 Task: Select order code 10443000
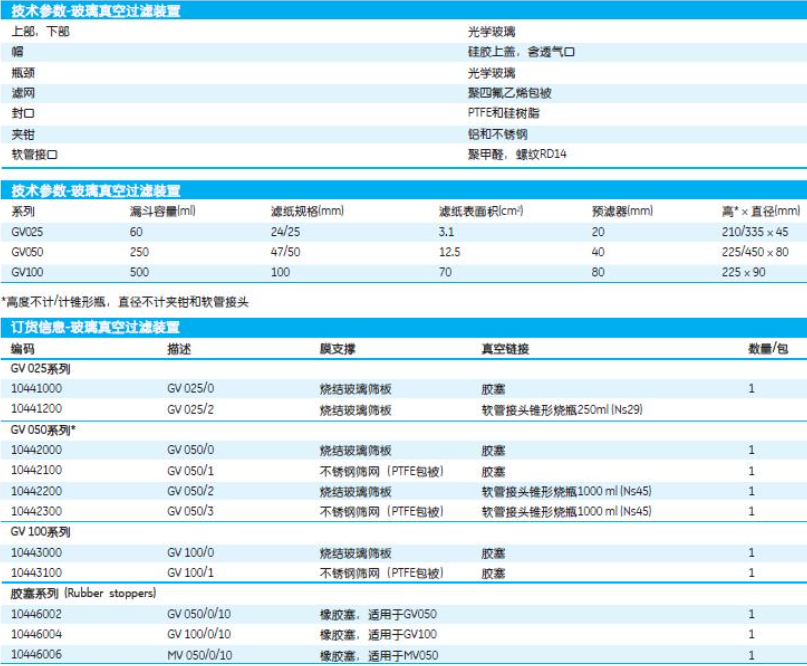(x=37, y=552)
